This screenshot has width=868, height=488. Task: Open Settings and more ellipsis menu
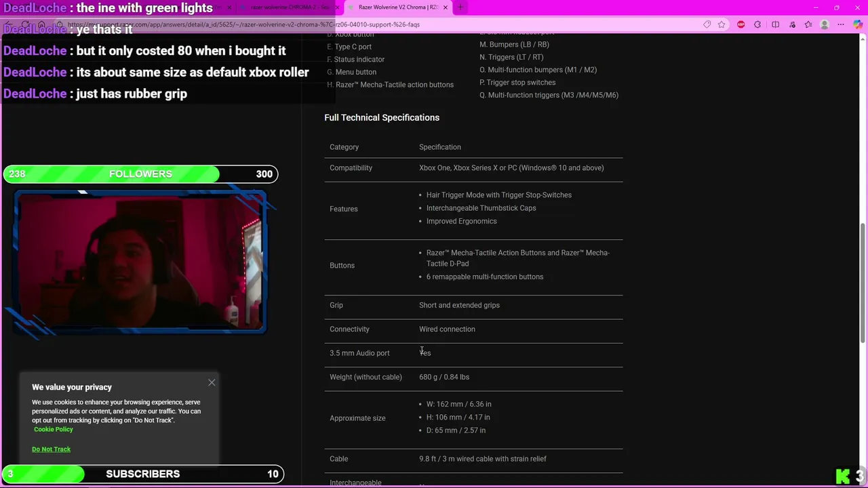(841, 24)
